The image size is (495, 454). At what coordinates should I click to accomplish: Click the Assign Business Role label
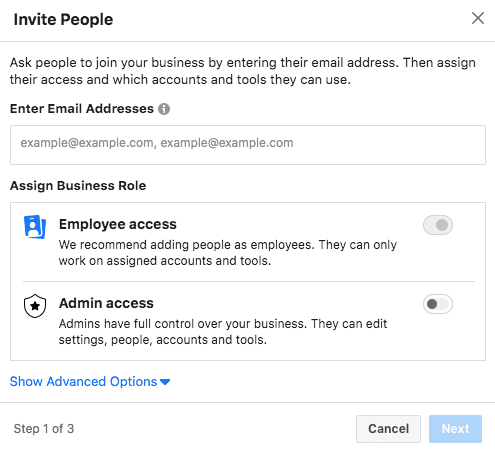78,186
